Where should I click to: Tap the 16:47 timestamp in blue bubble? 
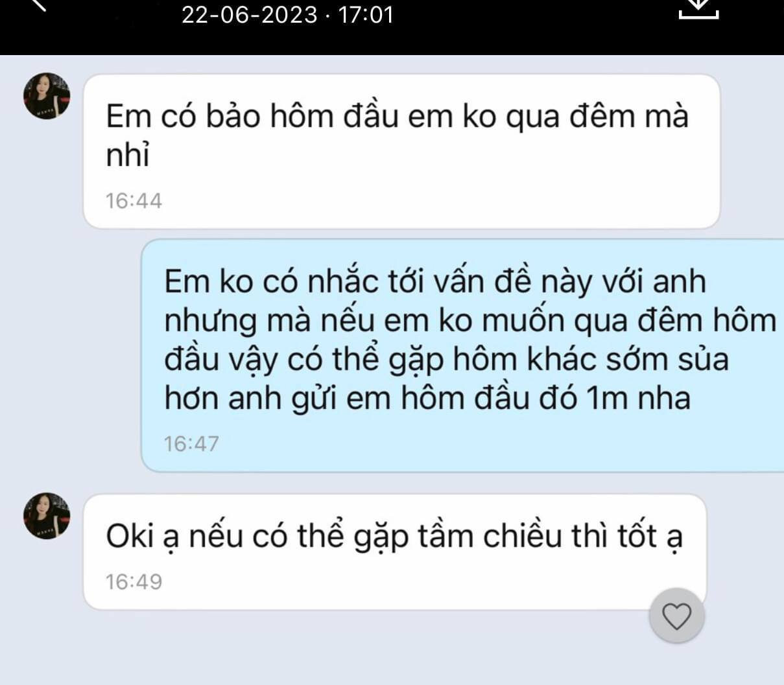point(191,444)
